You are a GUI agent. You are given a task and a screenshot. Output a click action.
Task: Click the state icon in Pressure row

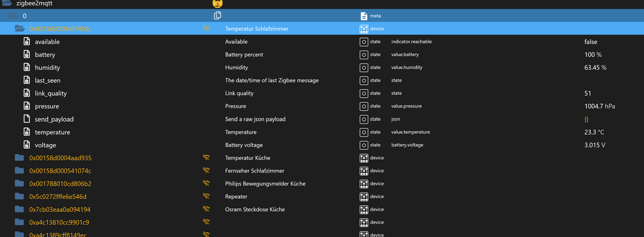point(364,106)
